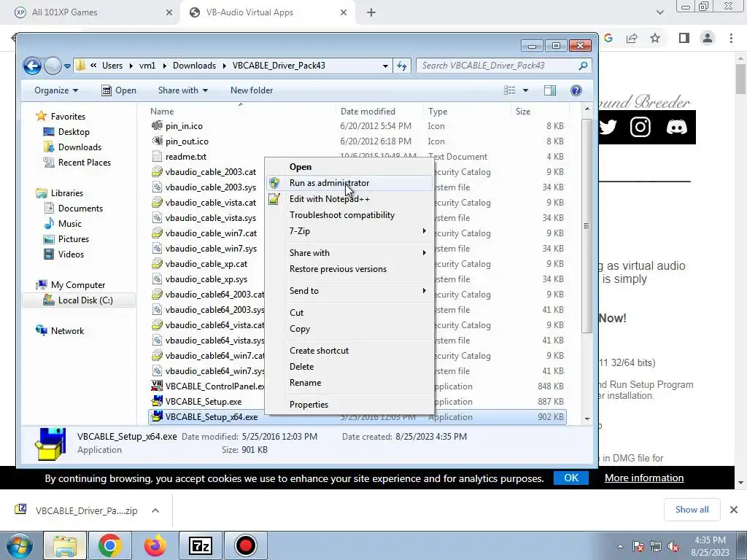
Task: Open Chrome tab search chevron
Action: (x=659, y=12)
